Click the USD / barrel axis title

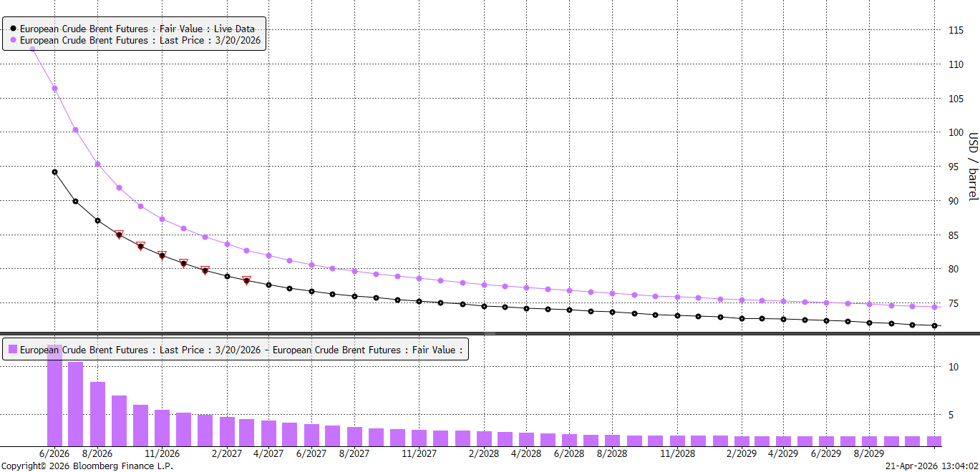coord(973,167)
